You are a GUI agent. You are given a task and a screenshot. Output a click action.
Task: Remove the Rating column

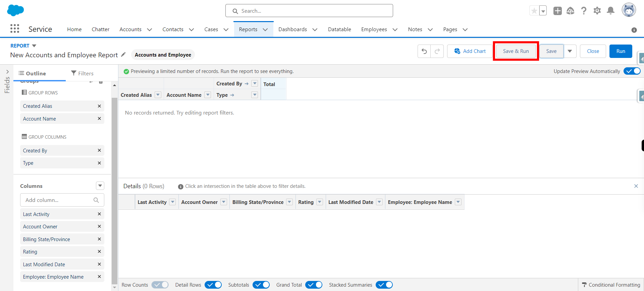[99, 251]
